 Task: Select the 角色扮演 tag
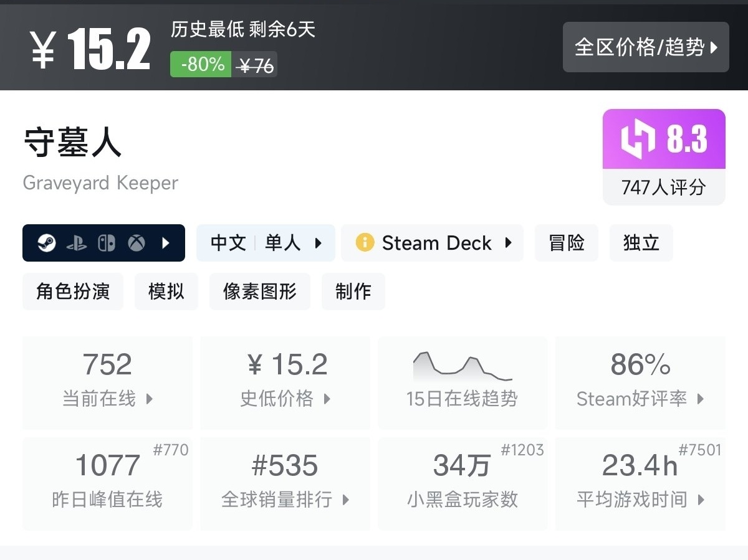point(73,292)
